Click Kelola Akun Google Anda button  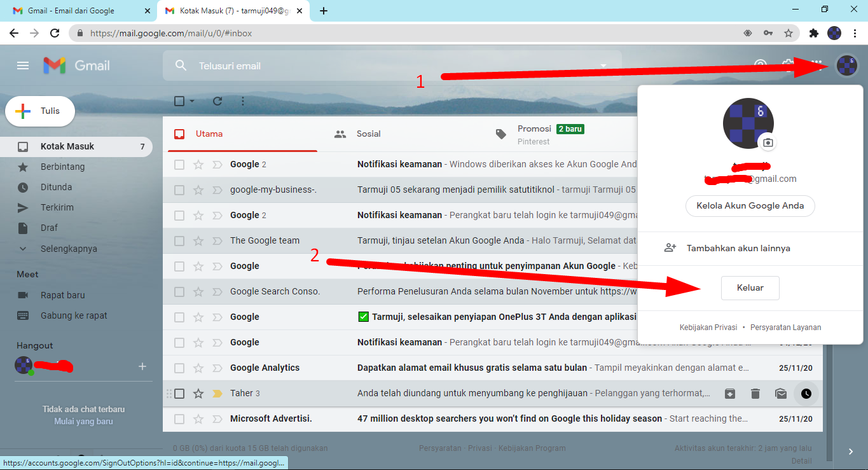point(750,206)
